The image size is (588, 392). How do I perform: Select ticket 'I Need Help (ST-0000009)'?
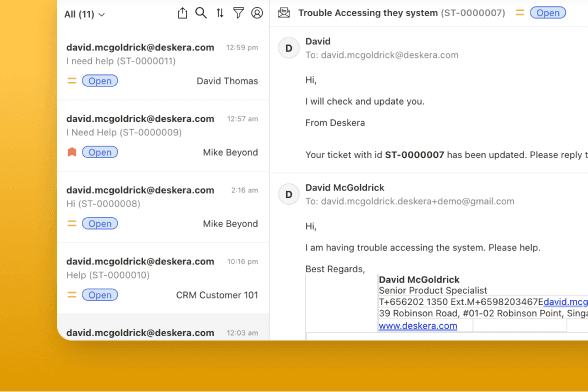[x=163, y=136]
